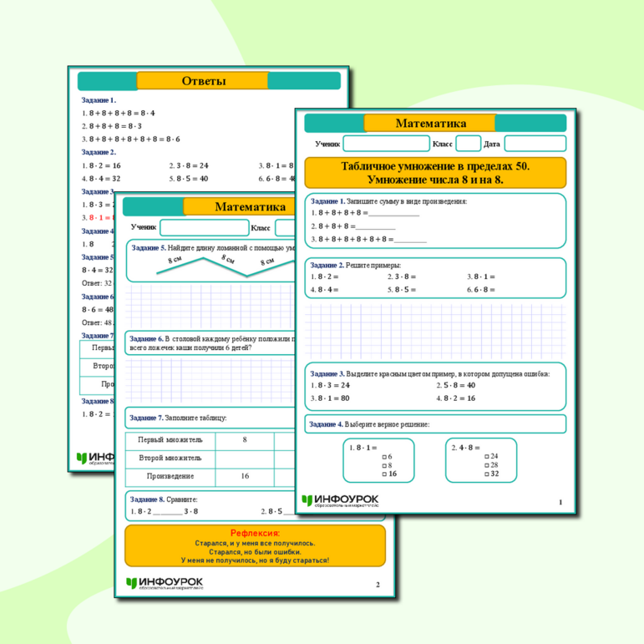Viewport: 644px width, 644px height.
Task: Tick the box beside answer 28
Action: pos(487,465)
